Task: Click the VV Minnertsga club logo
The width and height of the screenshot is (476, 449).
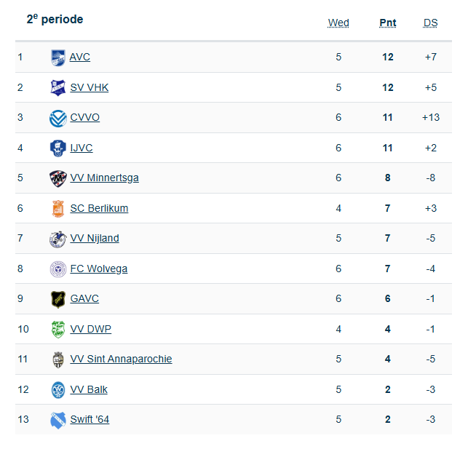Action: 57,178
